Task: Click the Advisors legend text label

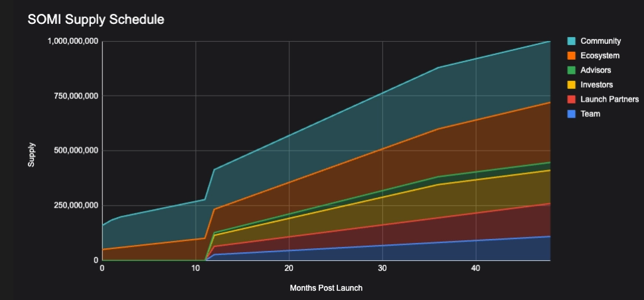Action: [x=596, y=70]
